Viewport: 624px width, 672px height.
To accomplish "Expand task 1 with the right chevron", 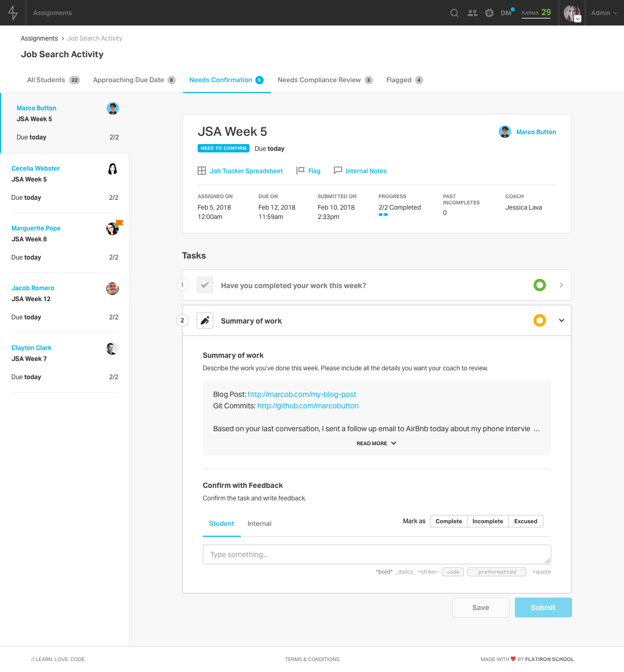I will coord(562,285).
